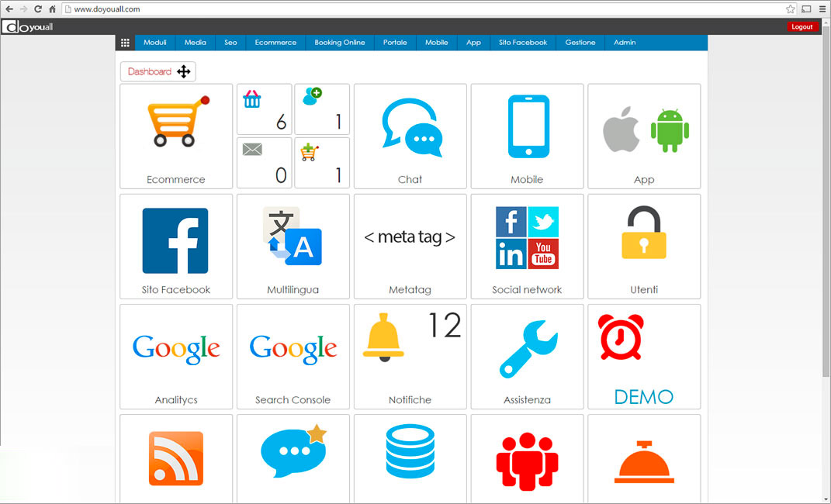Click the blue database stack tile
The width and height of the screenshot is (831, 504).
pyautogui.click(x=410, y=459)
